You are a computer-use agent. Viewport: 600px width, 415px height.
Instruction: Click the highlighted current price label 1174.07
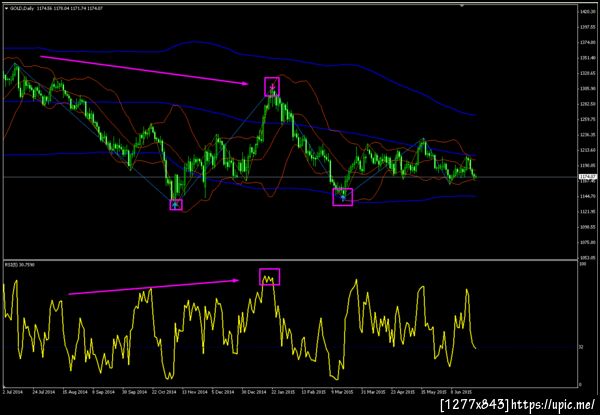588,177
